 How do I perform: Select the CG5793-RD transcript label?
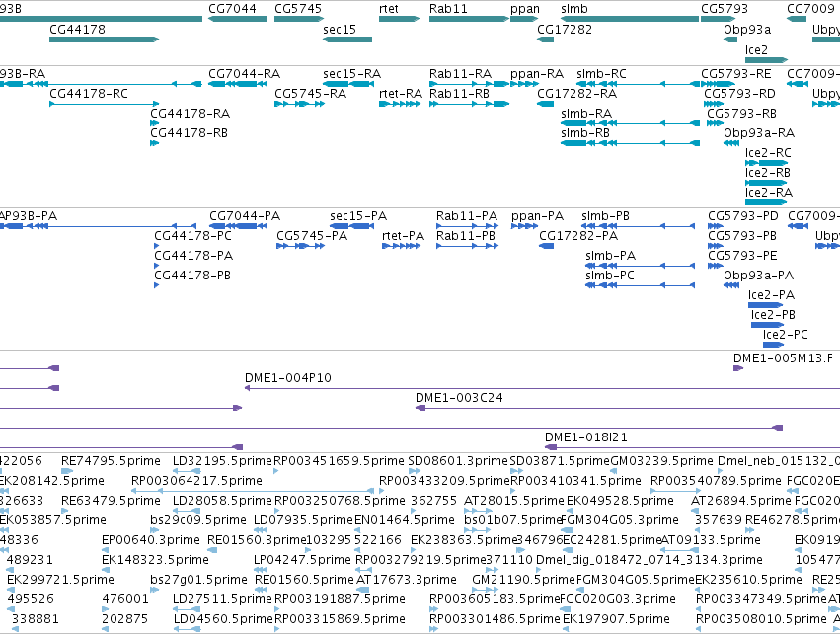(x=739, y=93)
